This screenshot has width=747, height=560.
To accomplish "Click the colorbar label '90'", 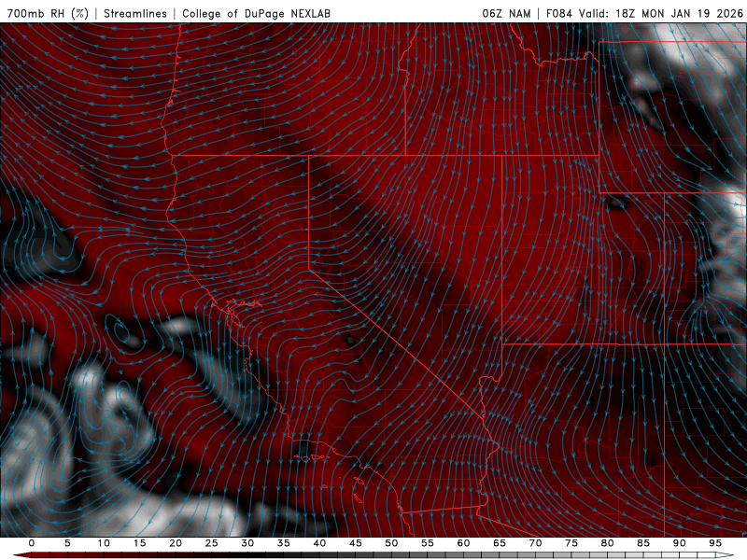I will click(x=680, y=543).
